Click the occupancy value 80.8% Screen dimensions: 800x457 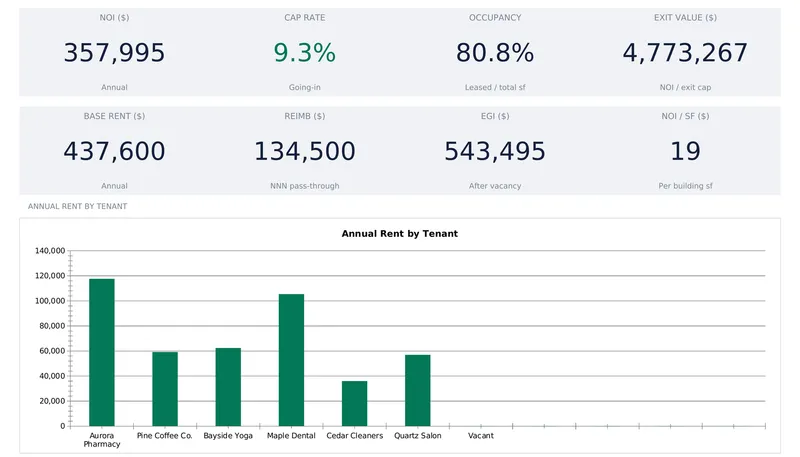click(x=495, y=53)
